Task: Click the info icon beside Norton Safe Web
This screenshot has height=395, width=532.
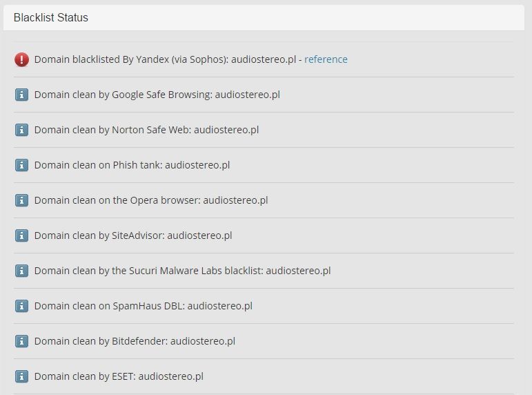Action: [21, 130]
